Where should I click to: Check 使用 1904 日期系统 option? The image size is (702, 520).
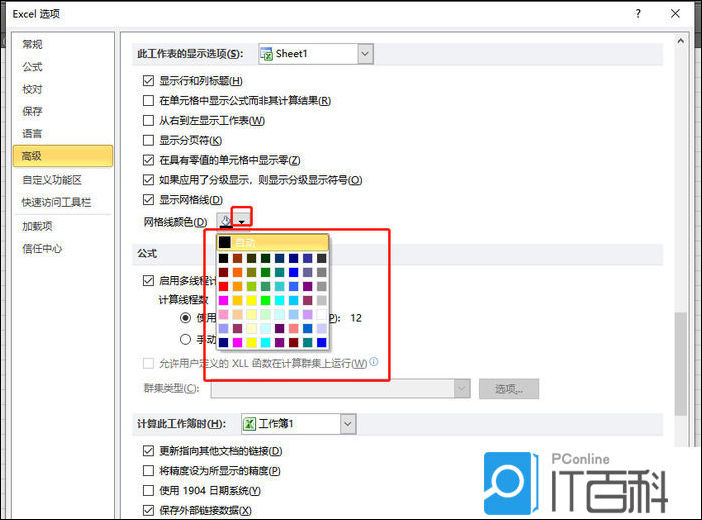148,490
